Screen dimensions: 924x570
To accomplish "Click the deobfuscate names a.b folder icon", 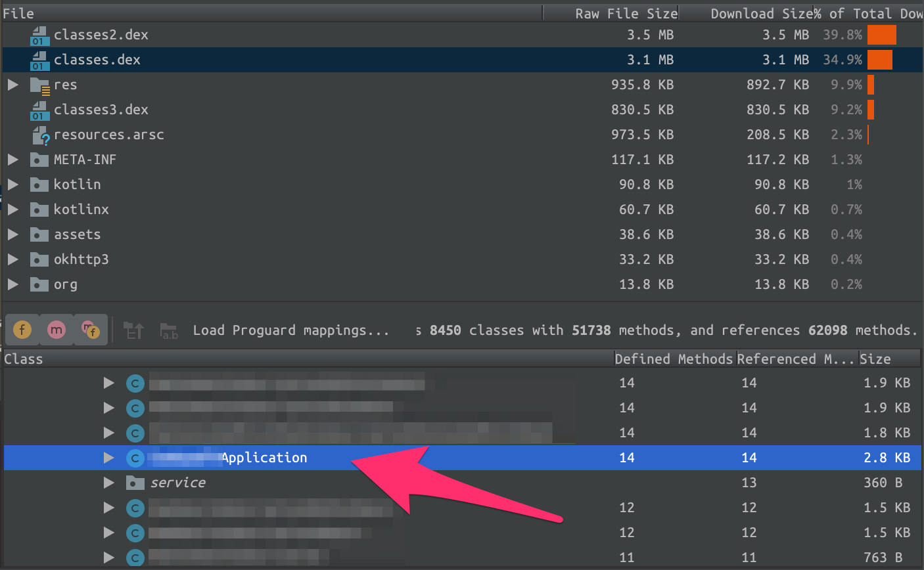I will [x=169, y=330].
